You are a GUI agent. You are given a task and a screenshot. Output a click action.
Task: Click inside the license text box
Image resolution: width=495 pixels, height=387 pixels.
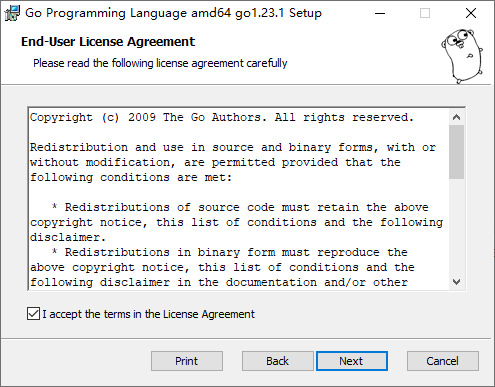click(x=239, y=199)
